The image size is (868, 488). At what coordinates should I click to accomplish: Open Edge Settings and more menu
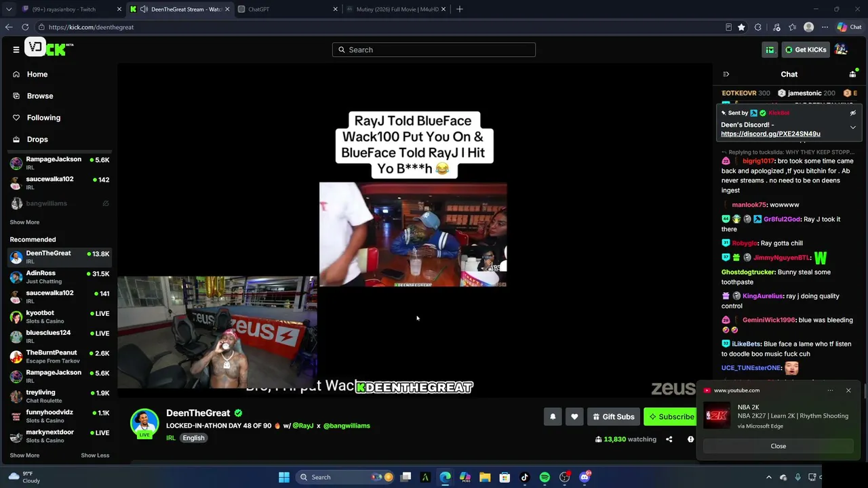tap(825, 27)
